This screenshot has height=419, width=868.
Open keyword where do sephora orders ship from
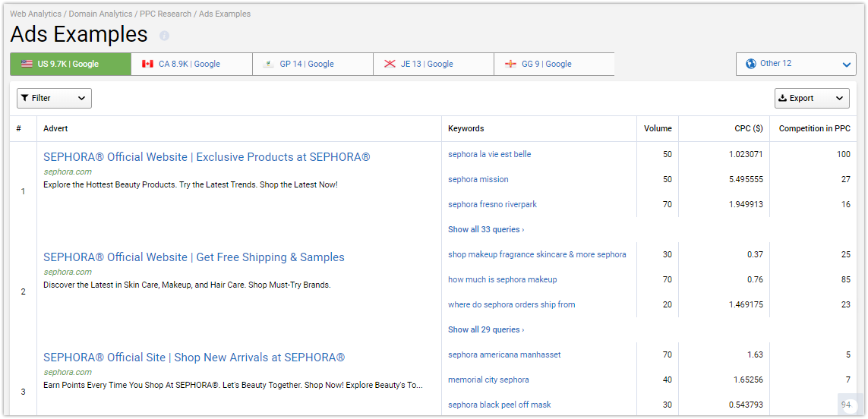pyautogui.click(x=512, y=304)
